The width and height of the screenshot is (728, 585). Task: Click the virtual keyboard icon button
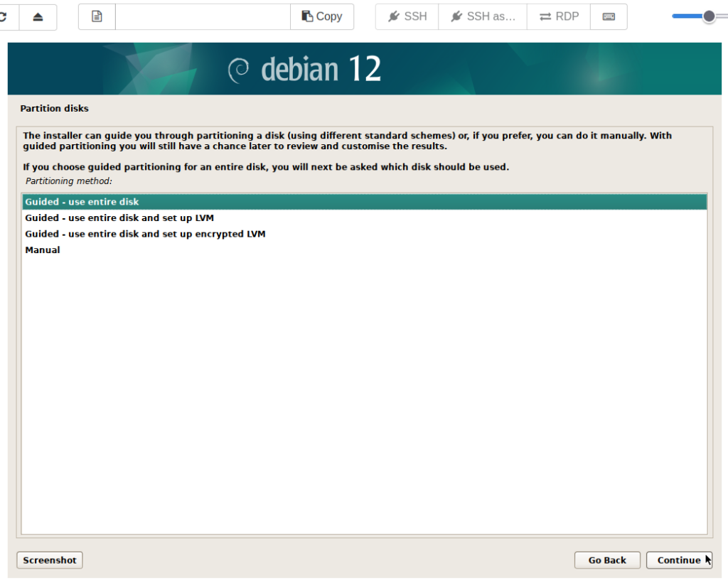click(x=609, y=16)
